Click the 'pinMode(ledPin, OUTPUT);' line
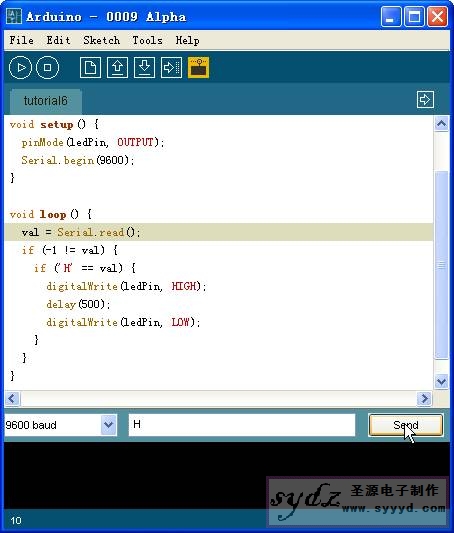454x533 pixels. click(x=93, y=142)
